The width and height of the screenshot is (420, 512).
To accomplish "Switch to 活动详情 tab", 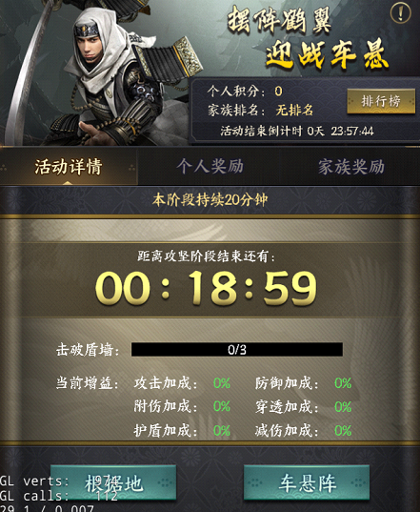I will click(x=69, y=167).
